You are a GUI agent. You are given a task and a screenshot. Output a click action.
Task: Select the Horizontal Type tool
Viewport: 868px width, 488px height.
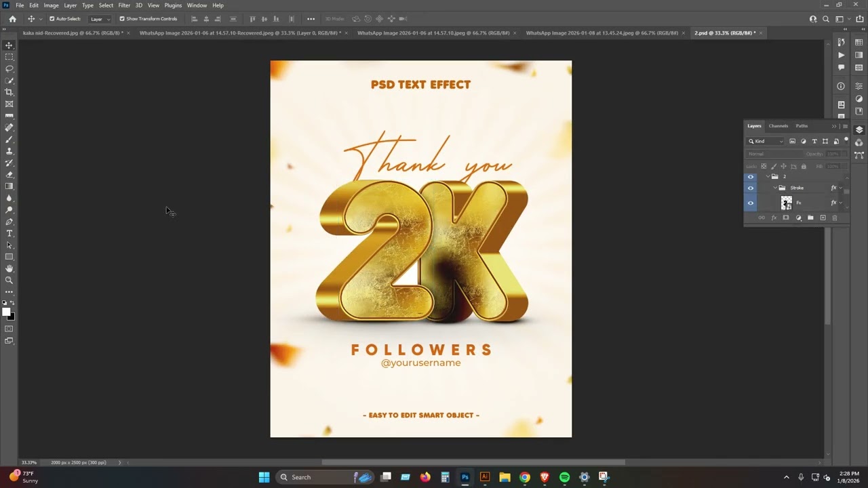tap(9, 233)
